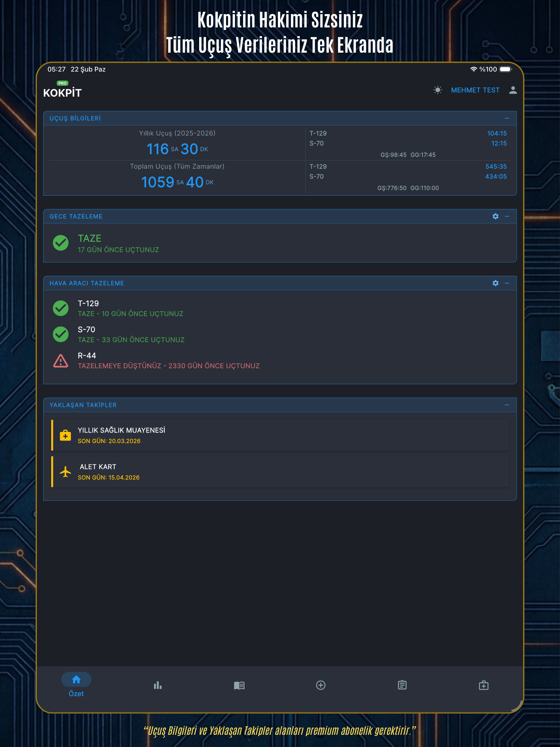Click the R-44 warning triangle icon
The image size is (560, 747).
click(61, 361)
